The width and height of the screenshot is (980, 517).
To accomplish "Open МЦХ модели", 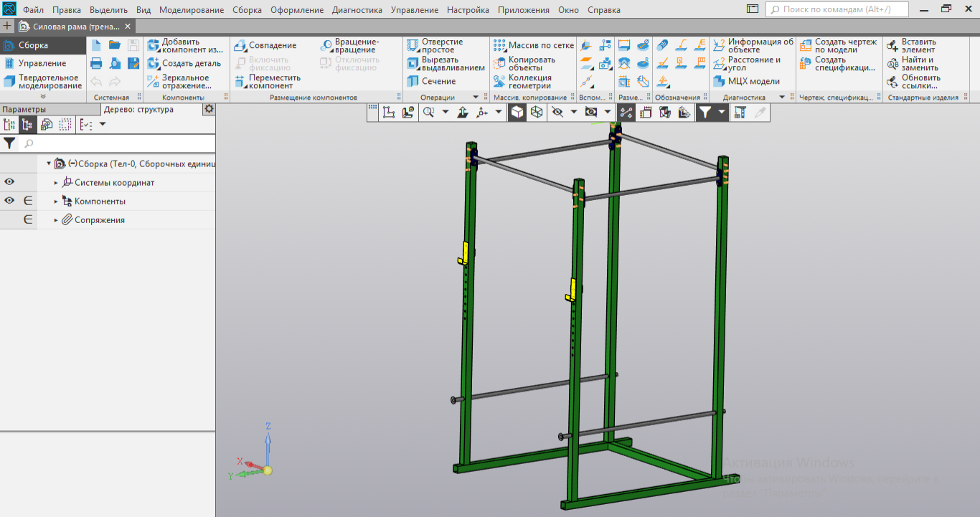I will point(746,81).
